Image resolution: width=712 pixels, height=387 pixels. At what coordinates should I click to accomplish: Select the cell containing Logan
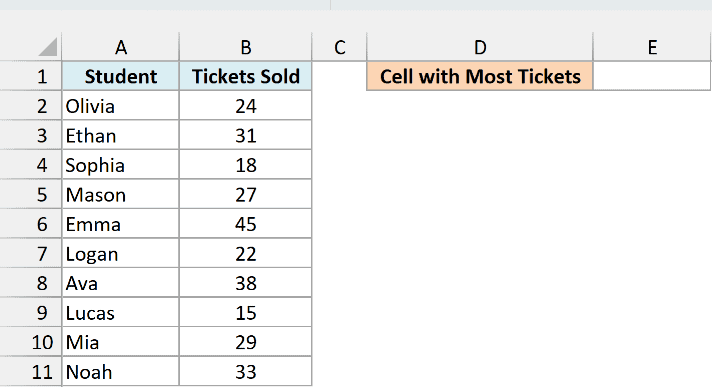click(120, 253)
